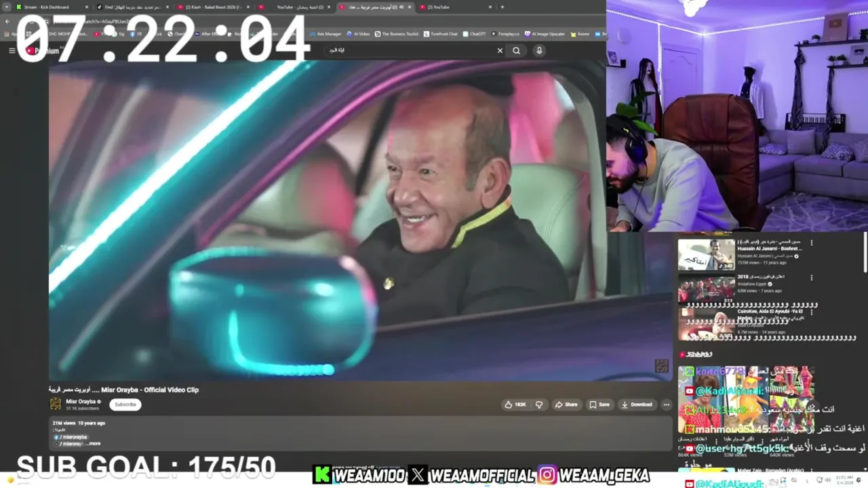The height and width of the screenshot is (488, 868).
Task: Open the YouTube Shorts section icon
Action: click(x=683, y=354)
